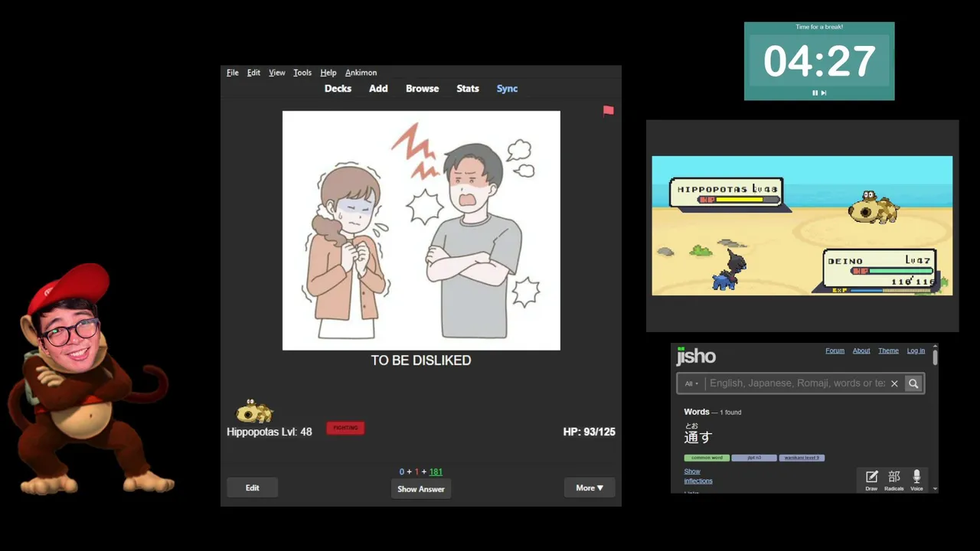Skip to next timer session
The width and height of the screenshot is (980, 551).
click(x=824, y=93)
